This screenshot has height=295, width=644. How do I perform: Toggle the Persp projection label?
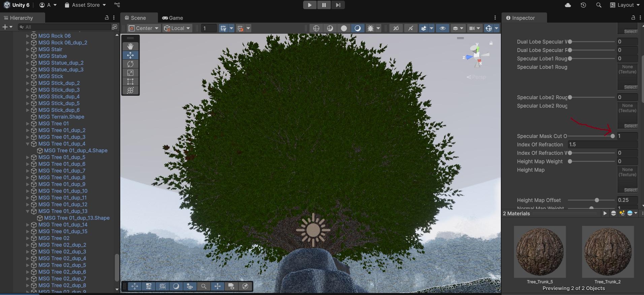point(476,77)
